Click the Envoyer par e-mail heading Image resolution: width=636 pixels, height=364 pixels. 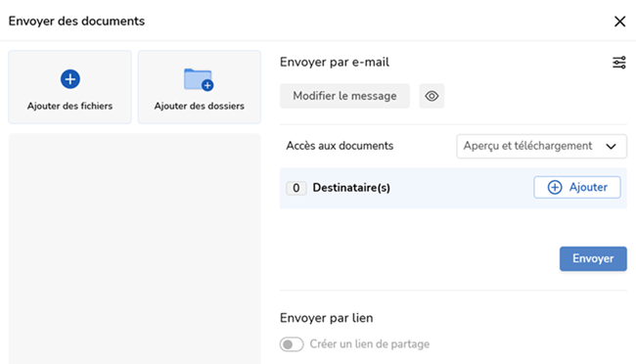click(x=335, y=62)
